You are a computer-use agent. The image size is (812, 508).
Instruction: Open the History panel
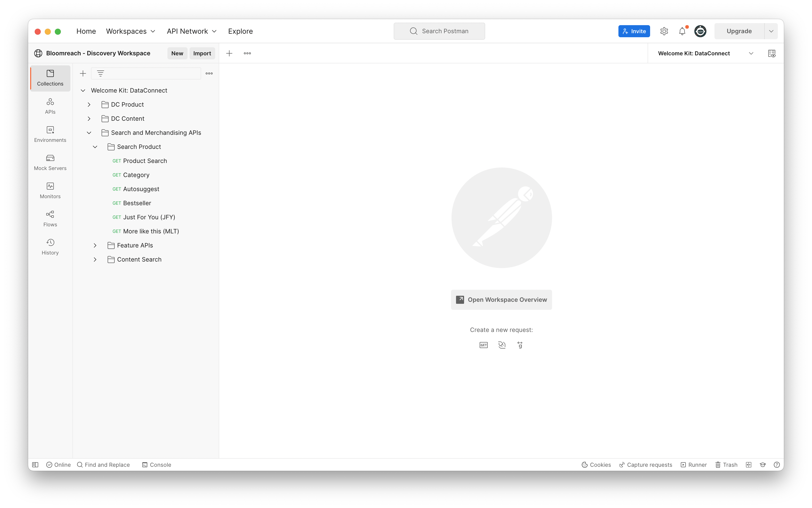(x=50, y=247)
